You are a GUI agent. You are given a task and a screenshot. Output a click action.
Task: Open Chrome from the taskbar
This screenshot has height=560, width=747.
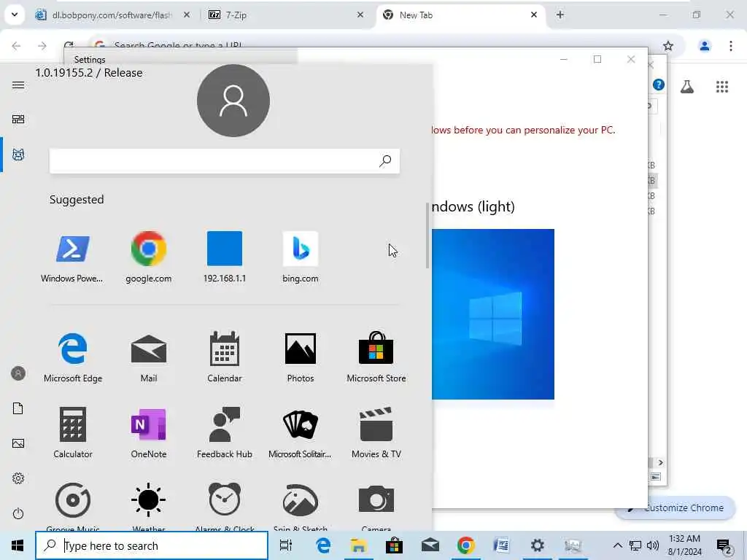[x=466, y=545]
